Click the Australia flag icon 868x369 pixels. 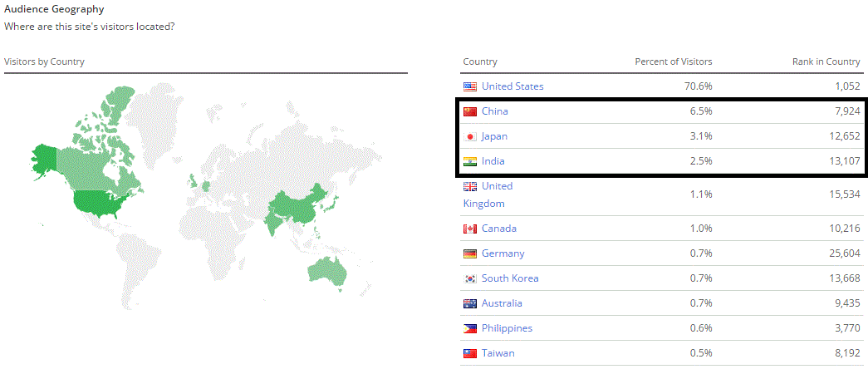pyautogui.click(x=470, y=303)
